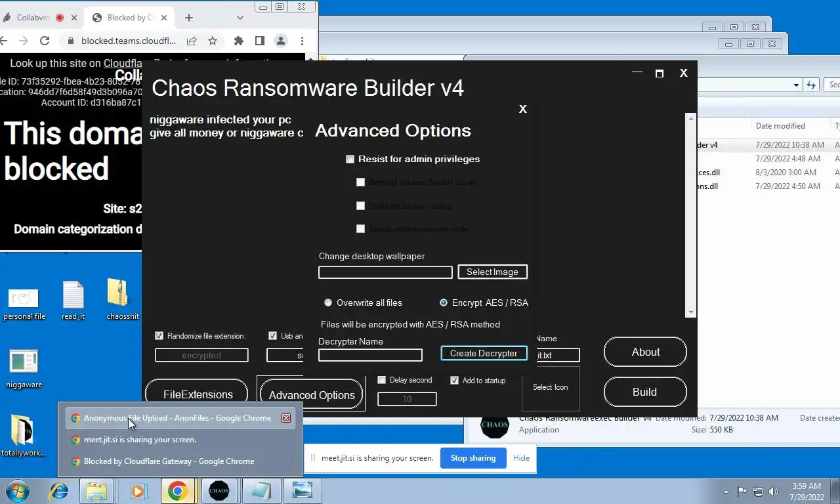Screen dimensions: 840x504
Task: Toggle third checkbox under admin privileges
Action: 360,229
